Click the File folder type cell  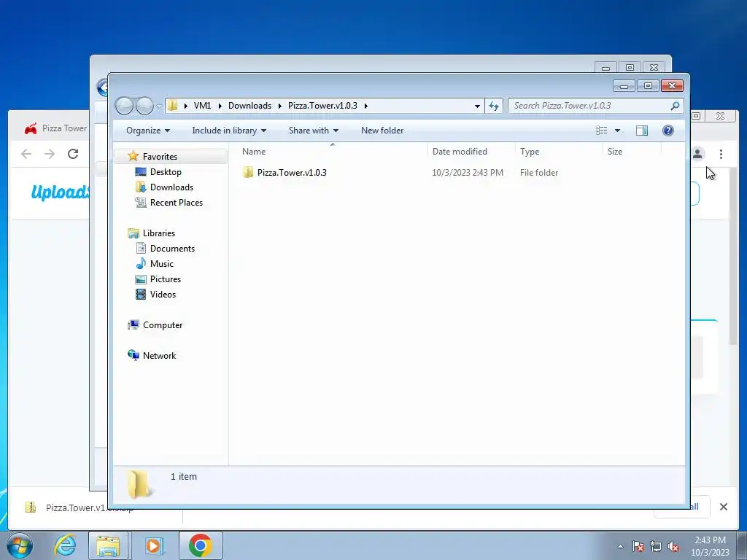(539, 172)
